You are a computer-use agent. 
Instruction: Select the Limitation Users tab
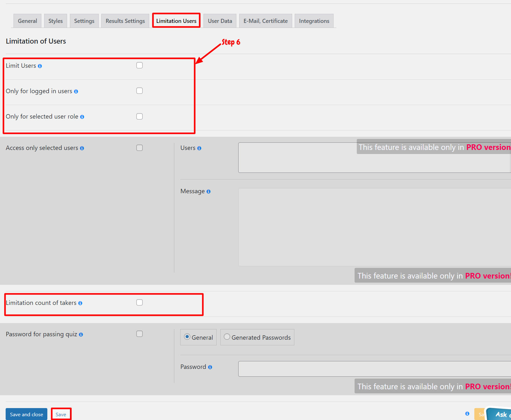(x=176, y=21)
